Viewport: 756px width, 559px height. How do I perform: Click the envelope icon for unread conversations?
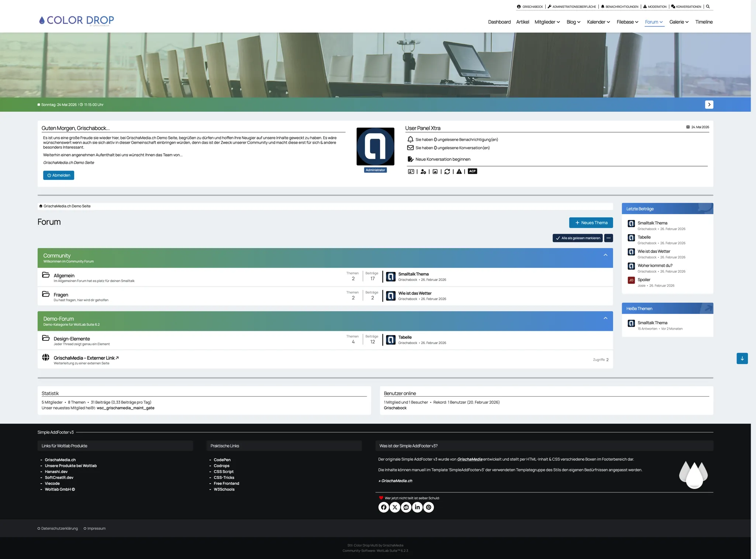(410, 148)
